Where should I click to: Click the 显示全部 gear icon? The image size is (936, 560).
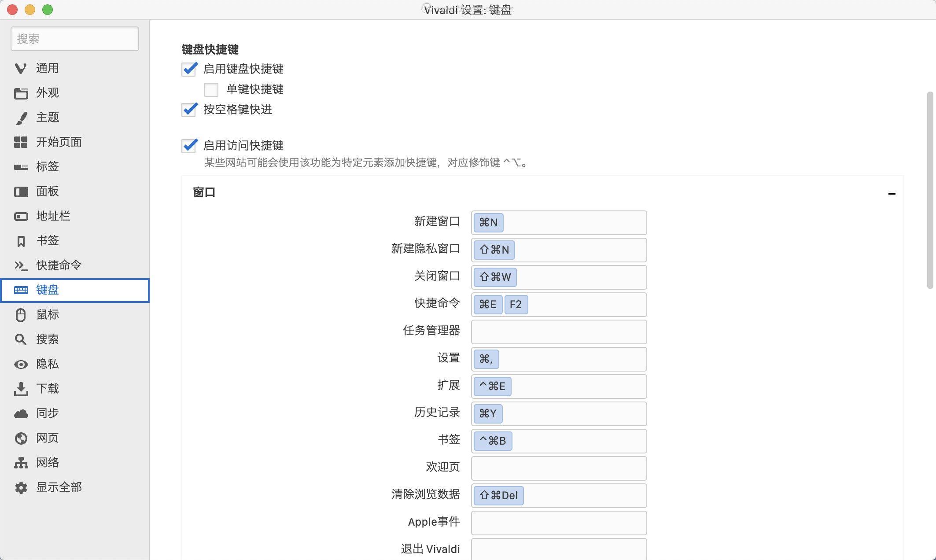tap(21, 487)
